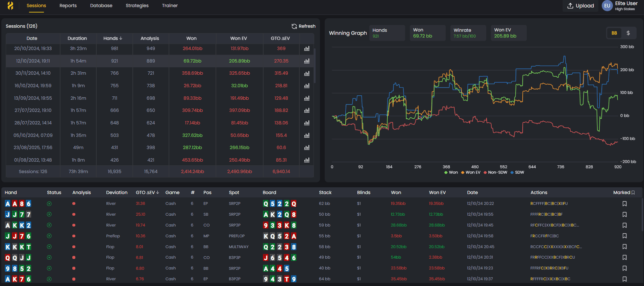Click the app logo icon

click(10, 5)
